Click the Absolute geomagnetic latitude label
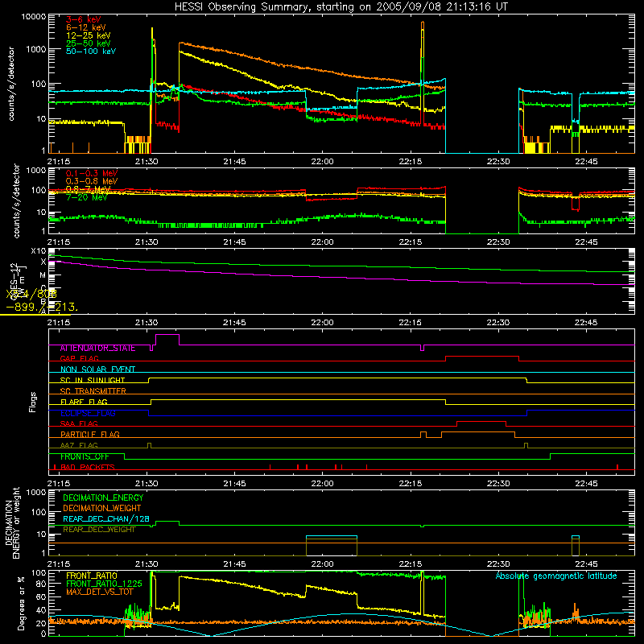 556,576
